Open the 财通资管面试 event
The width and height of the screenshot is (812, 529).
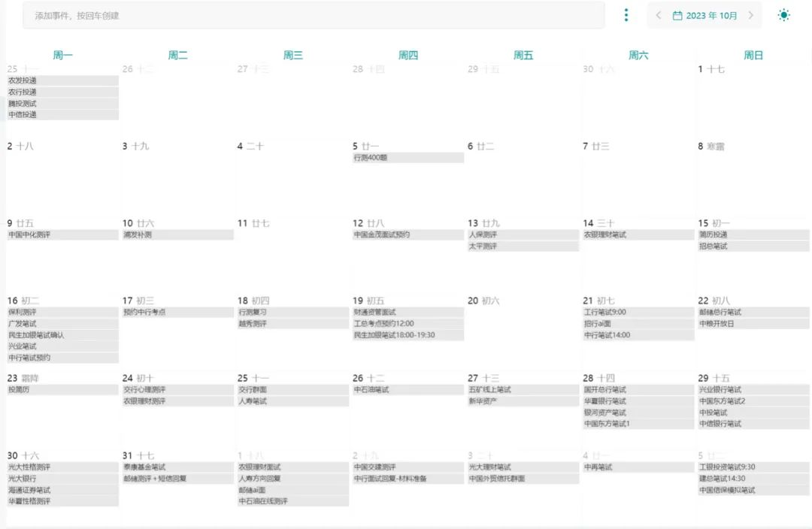(408, 313)
